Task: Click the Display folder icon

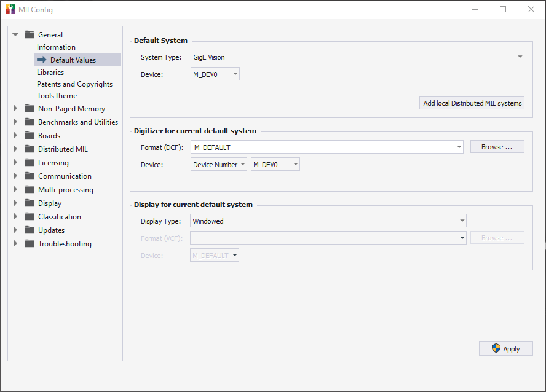Action: (30, 203)
